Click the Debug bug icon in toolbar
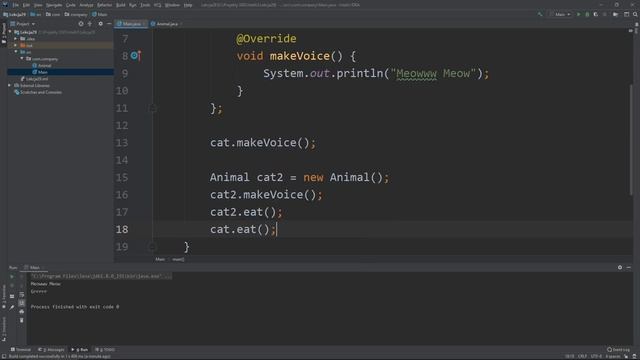 pos(587,14)
